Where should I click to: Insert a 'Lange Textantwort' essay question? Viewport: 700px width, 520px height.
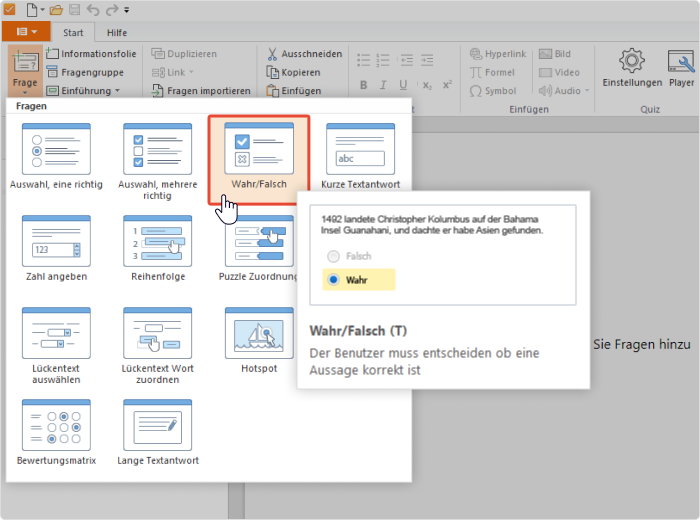(158, 432)
